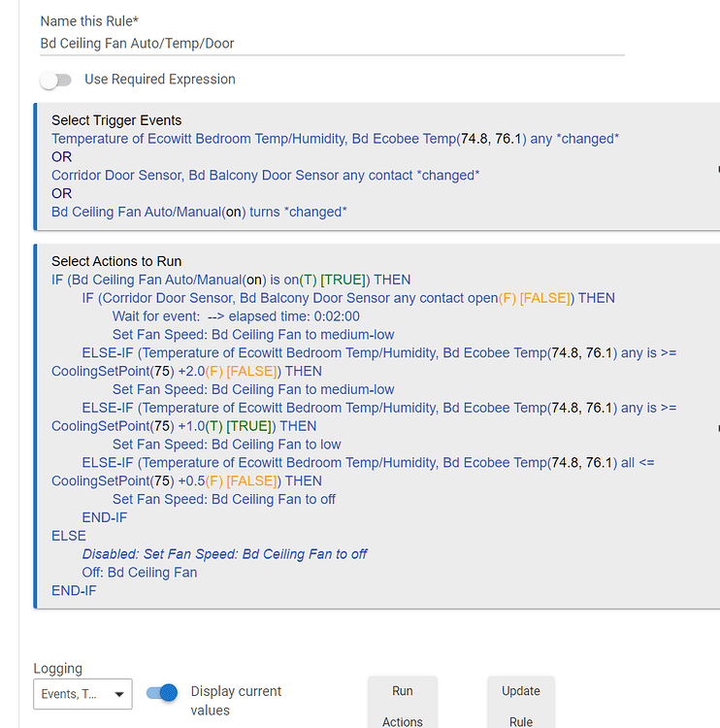Click the Wait for event elapsed time action
Viewport: 720px width, 728px height.
(236, 316)
